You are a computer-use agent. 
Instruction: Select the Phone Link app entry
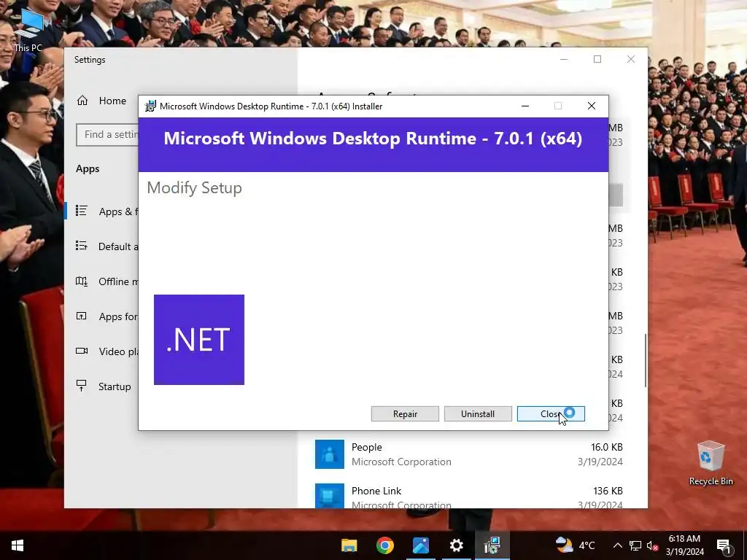click(469, 494)
